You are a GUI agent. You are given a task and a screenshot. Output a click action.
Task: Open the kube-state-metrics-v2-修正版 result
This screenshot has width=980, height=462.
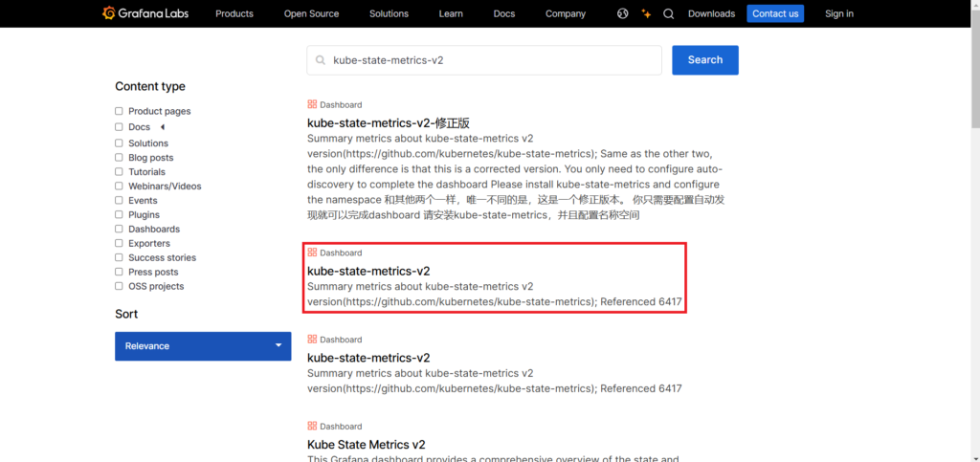pyautogui.click(x=389, y=123)
